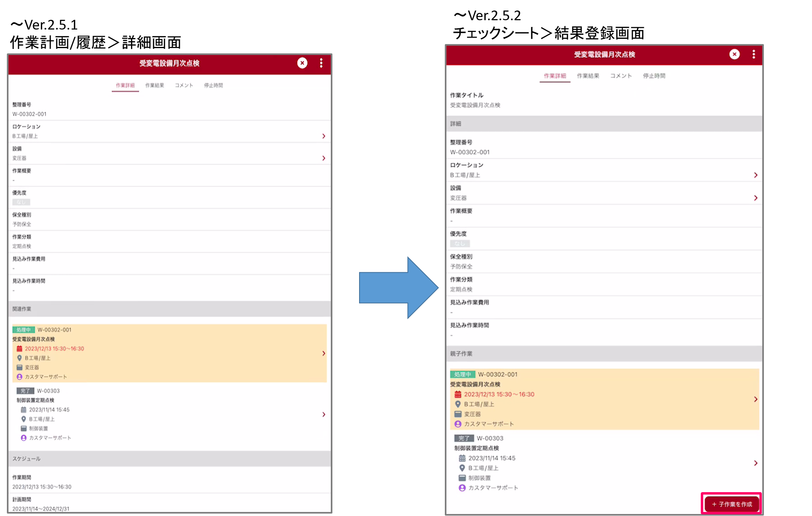812x516 pixels.
Task: Click the X close icon in left panel header
Action: (x=302, y=63)
